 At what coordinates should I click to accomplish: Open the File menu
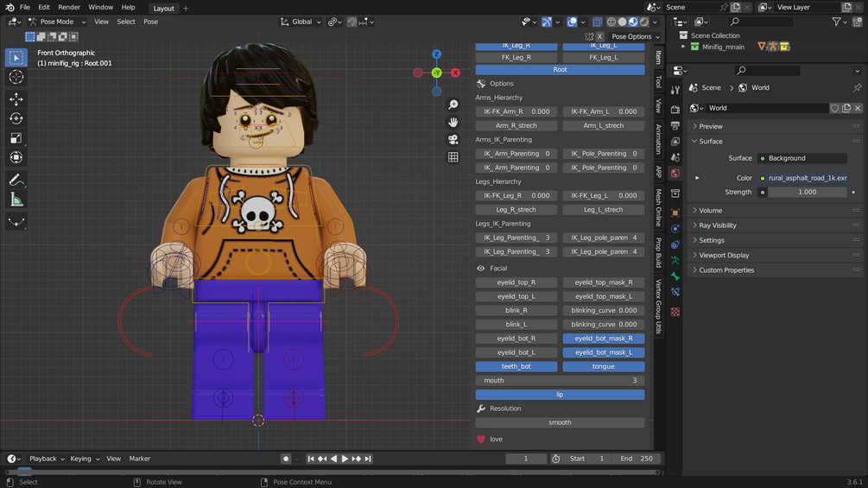(25, 7)
